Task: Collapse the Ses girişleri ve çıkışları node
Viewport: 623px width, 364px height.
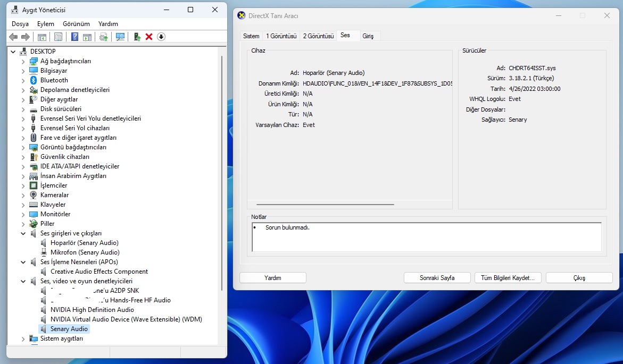Action: coord(23,233)
